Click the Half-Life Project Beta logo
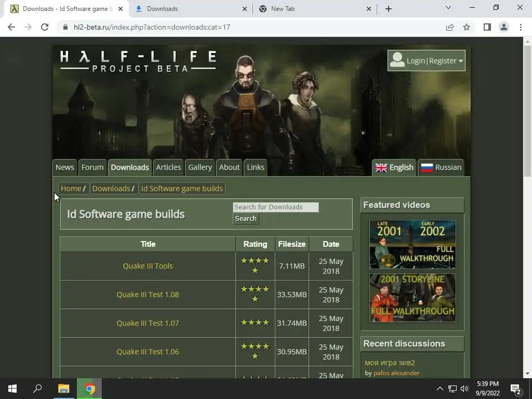 pos(138,61)
